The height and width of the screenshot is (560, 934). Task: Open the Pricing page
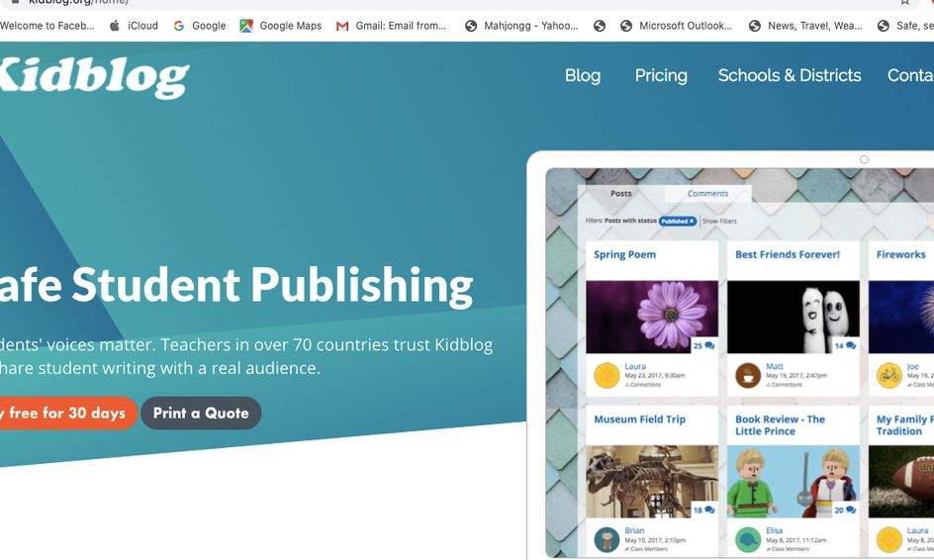coord(661,75)
